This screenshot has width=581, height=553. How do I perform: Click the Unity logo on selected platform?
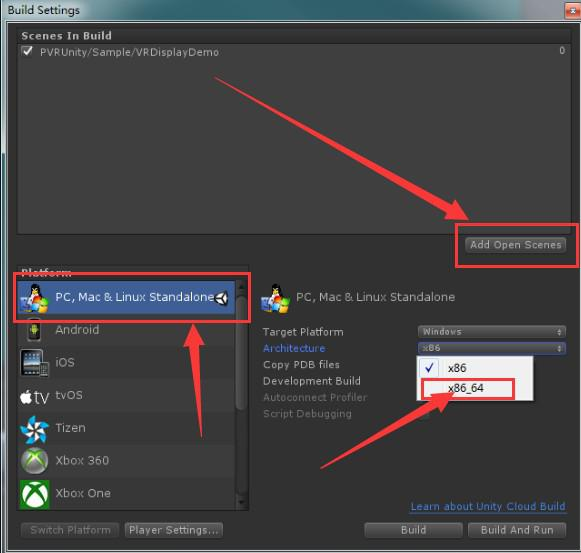(x=222, y=298)
